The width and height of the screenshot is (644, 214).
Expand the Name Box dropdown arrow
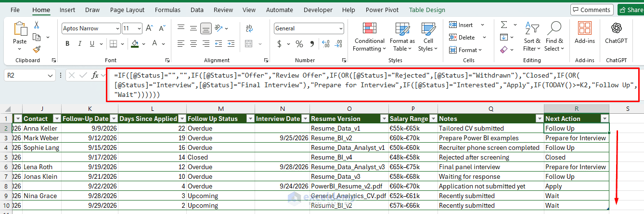coord(51,75)
